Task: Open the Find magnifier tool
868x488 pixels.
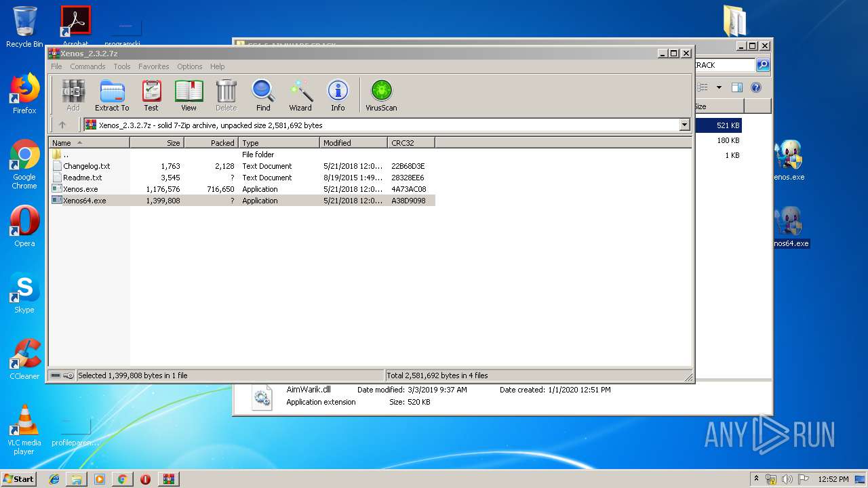Action: (263, 95)
